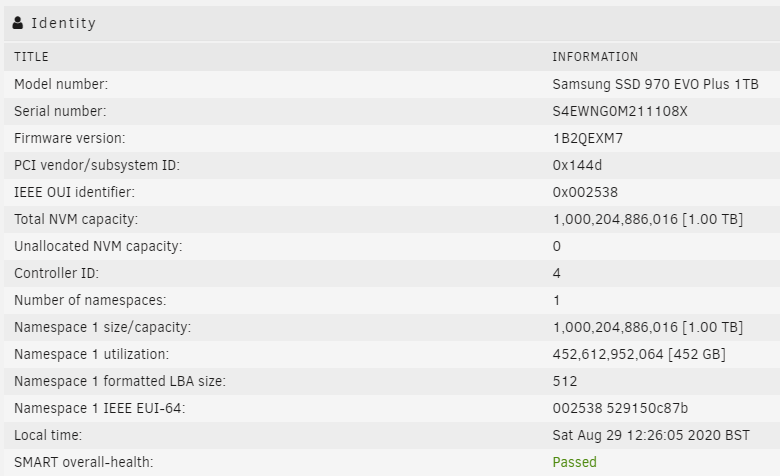The image size is (780, 476).
Task: Click the Controller ID value 4
Action: 557,273
